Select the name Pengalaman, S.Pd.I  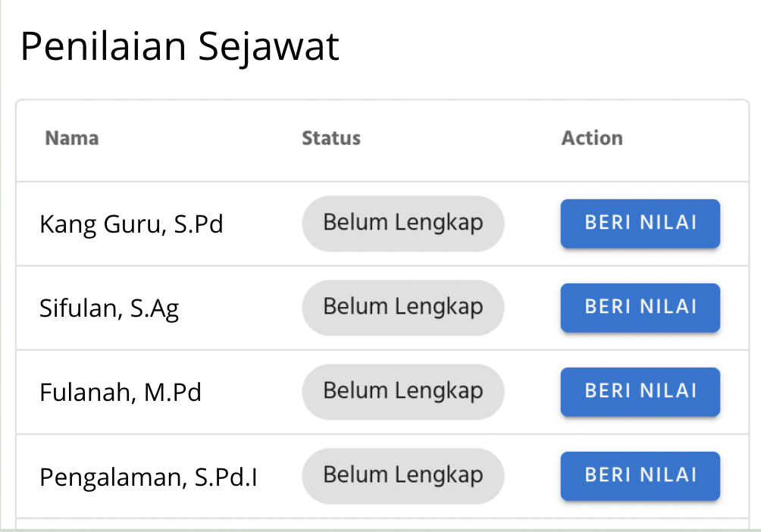148,477
